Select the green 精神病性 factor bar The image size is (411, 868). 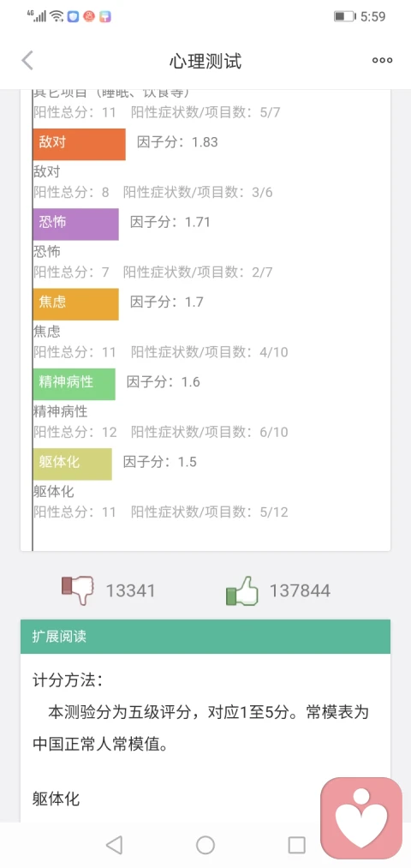point(74,384)
